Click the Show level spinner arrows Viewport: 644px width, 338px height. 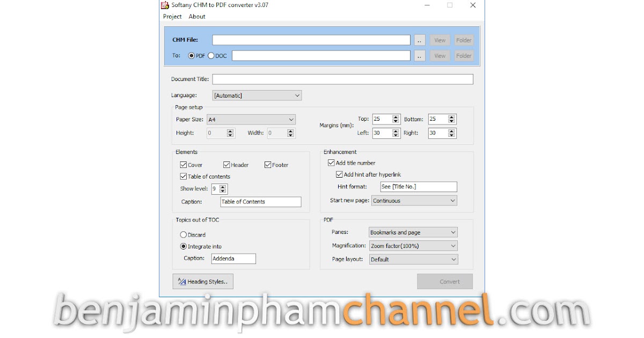[x=223, y=189]
